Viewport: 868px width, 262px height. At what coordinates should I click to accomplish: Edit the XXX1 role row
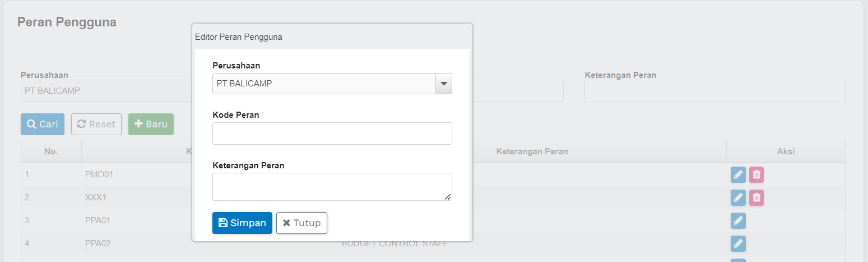tap(738, 197)
